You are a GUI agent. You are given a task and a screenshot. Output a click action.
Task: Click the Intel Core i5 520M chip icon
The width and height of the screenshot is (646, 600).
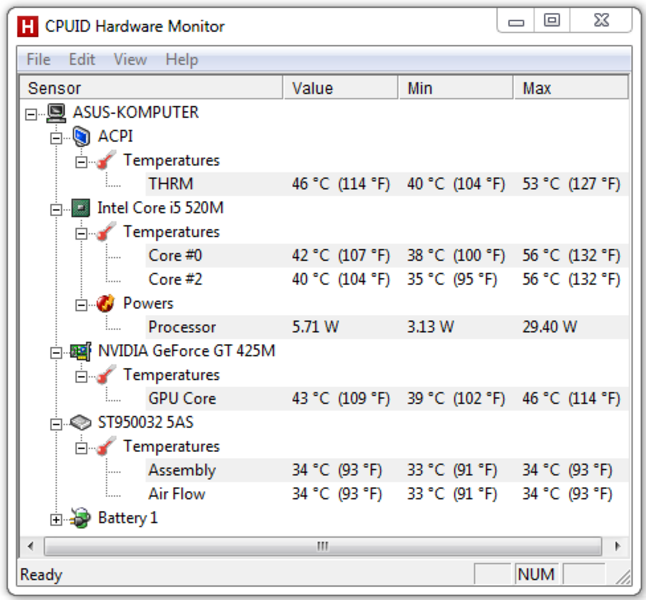click(81, 208)
